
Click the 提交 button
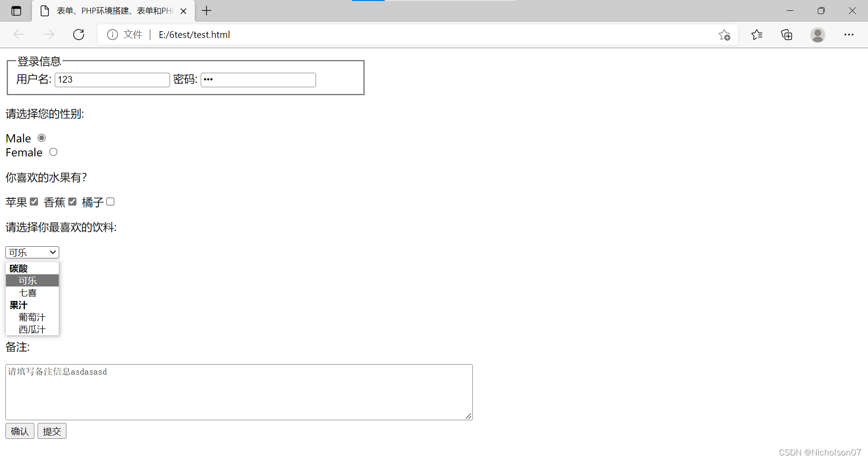coord(52,431)
